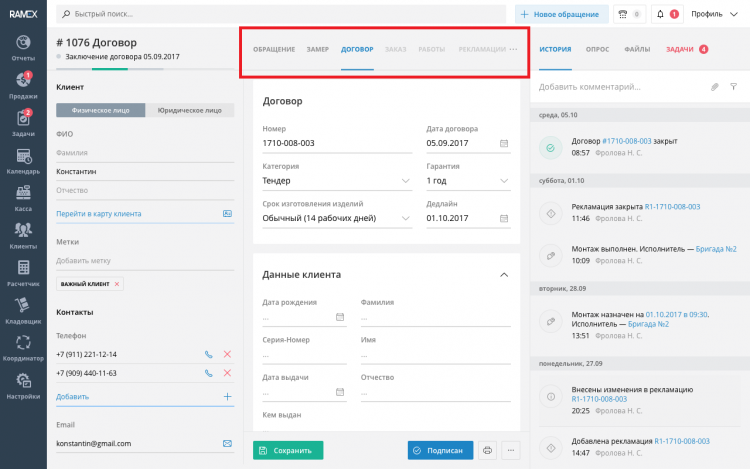This screenshot has width=750, height=469.
Task: Open the Задачи tab
Action: click(x=680, y=49)
